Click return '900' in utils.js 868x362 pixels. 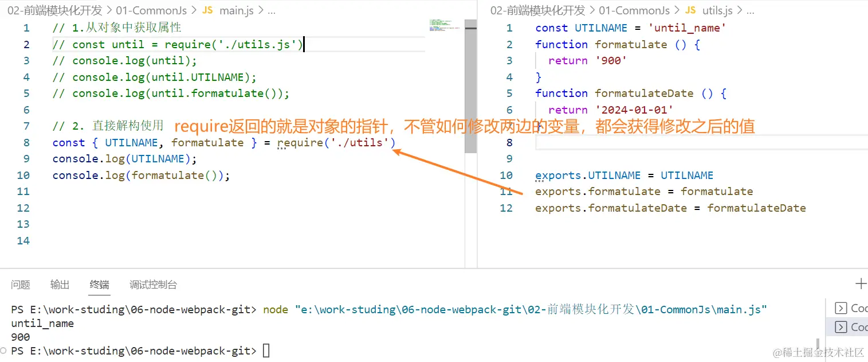click(587, 60)
